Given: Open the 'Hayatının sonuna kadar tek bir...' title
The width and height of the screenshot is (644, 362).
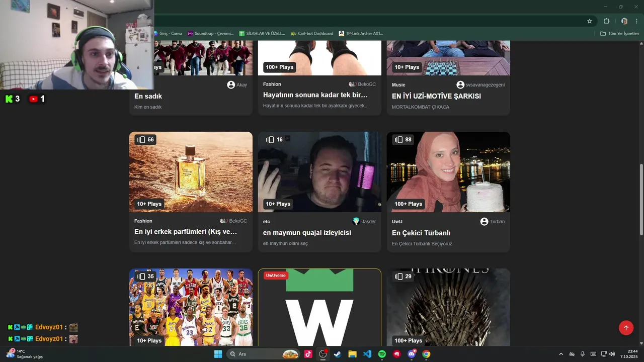Looking at the screenshot, I should pyautogui.click(x=315, y=95).
